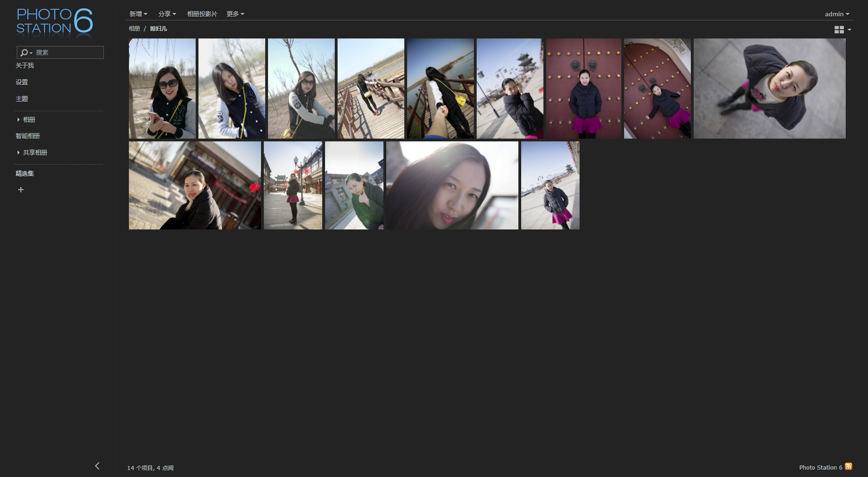This screenshot has height=477, width=868.
Task: Open the search options magnifier dropdown
Action: 26,52
